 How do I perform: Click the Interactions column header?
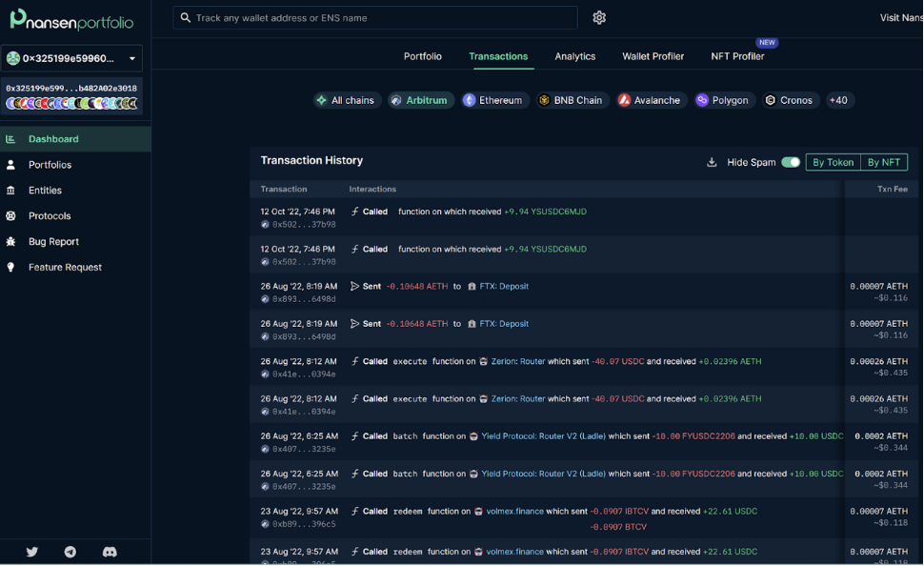tap(372, 190)
